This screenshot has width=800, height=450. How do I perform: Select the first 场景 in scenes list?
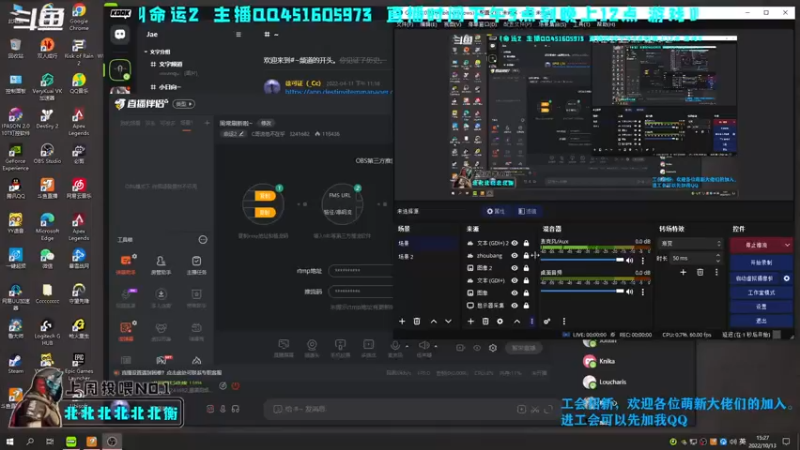point(427,243)
